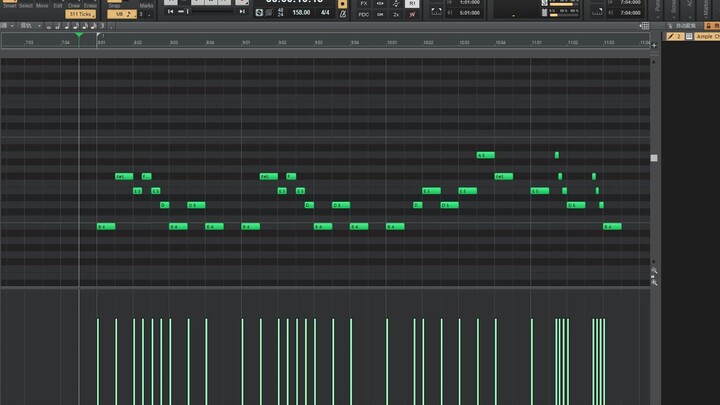Toggle the PDC override button
720x405 pixels.
click(364, 14)
